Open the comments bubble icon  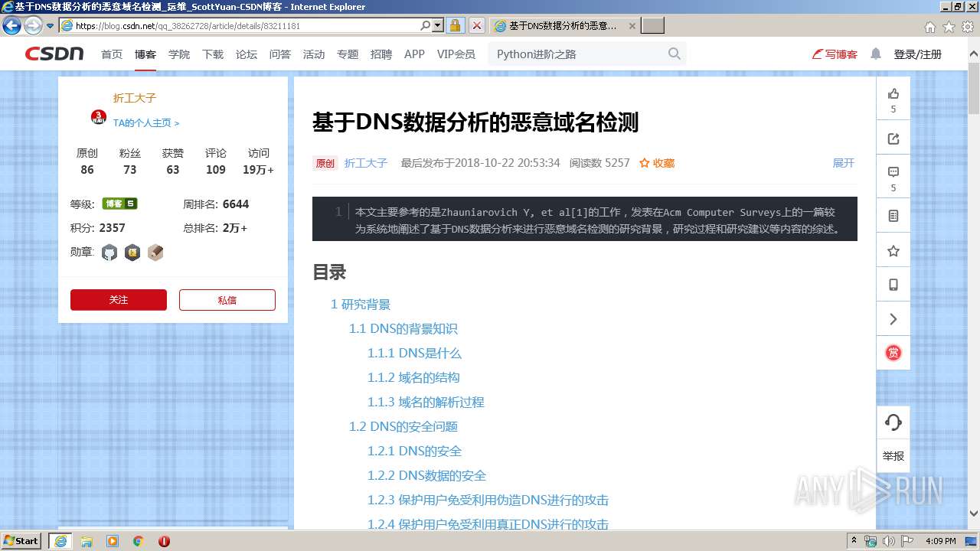(893, 172)
